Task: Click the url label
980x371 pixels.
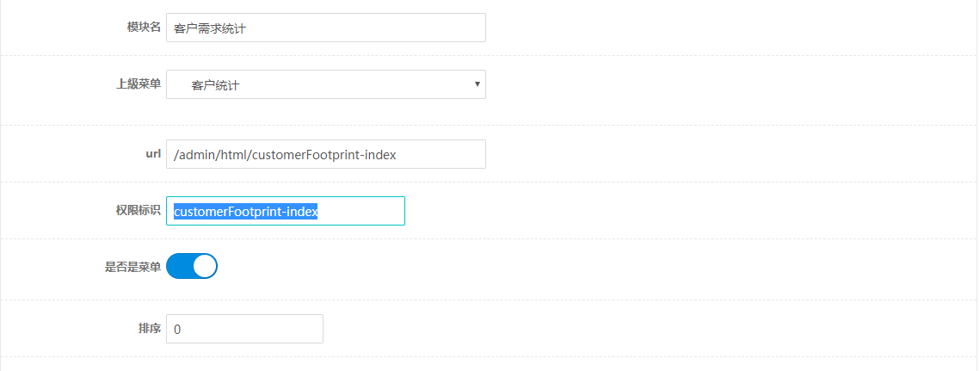Action: [x=153, y=153]
